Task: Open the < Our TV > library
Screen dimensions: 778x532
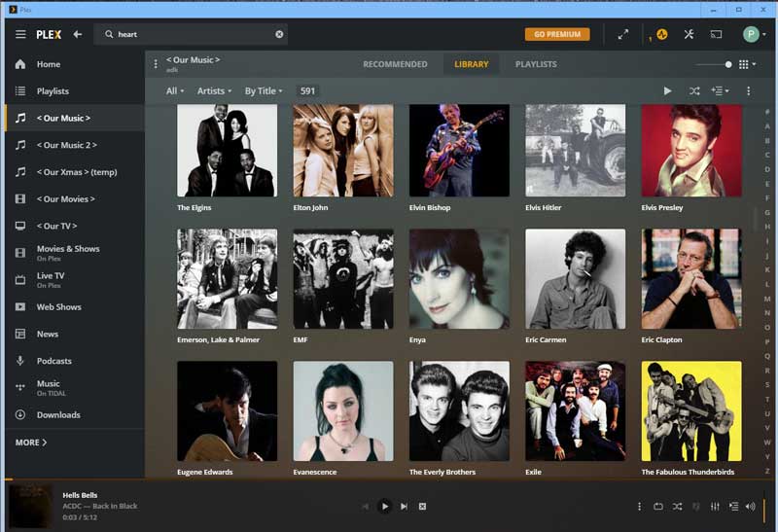Action: (x=75, y=226)
